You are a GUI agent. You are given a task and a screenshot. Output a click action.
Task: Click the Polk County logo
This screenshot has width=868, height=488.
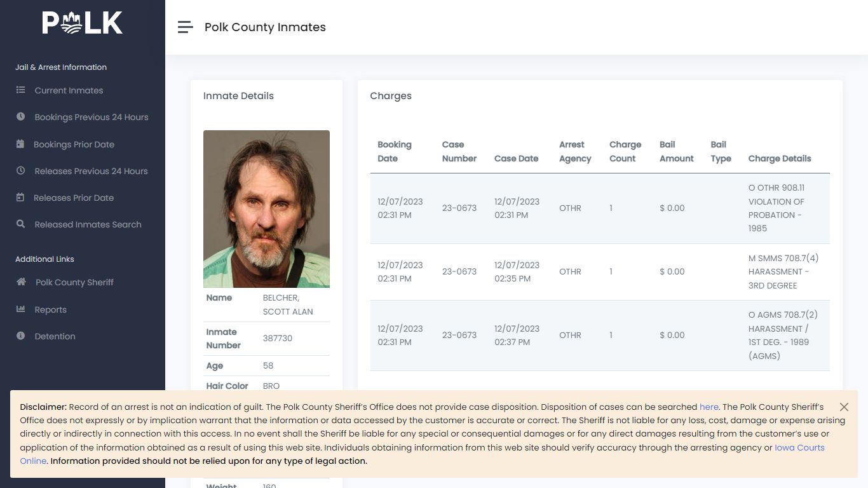tap(83, 24)
